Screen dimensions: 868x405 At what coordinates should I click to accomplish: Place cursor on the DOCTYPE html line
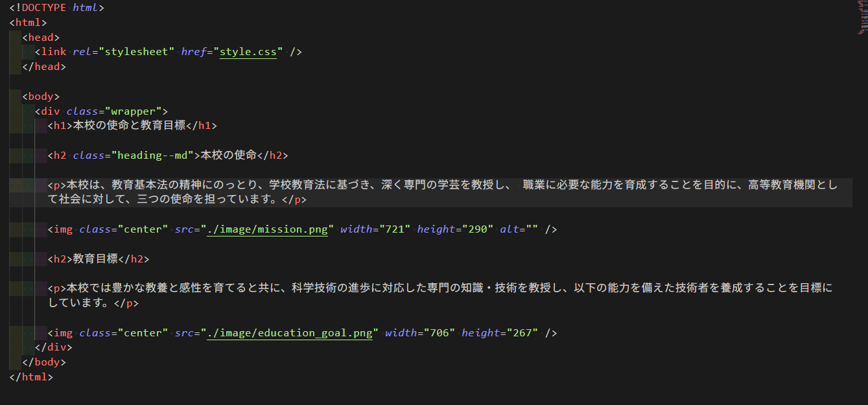[x=57, y=8]
